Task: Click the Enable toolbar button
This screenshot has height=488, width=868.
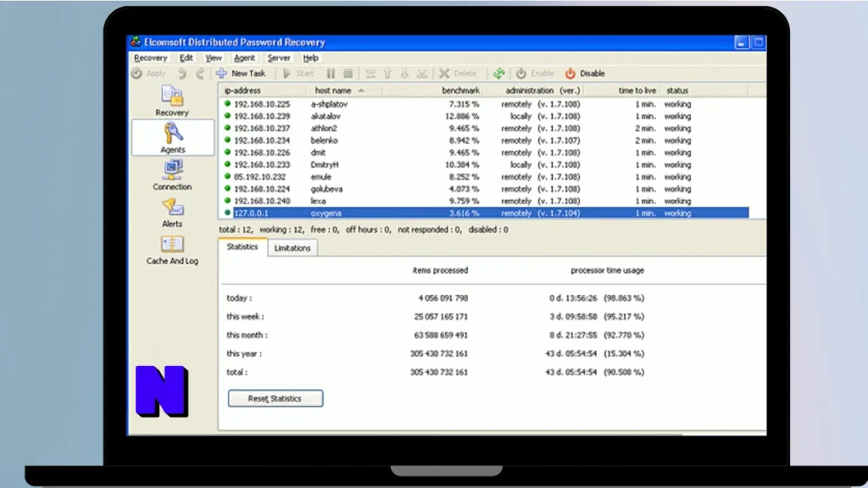Action: pyautogui.click(x=535, y=73)
